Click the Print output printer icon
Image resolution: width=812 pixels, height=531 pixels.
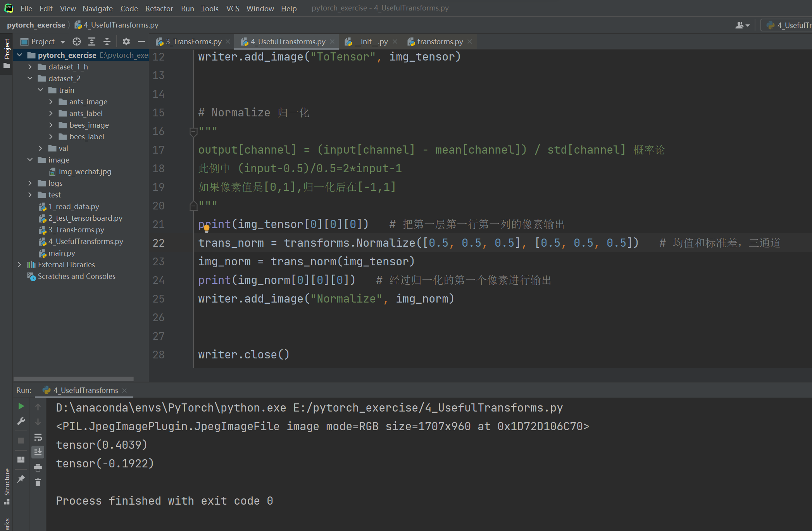(38, 467)
